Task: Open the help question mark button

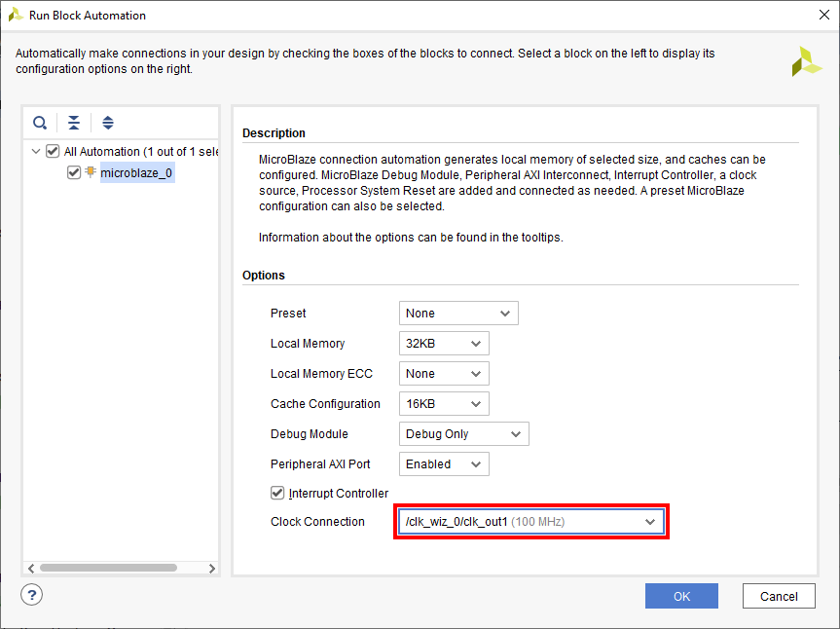Action: [x=31, y=595]
